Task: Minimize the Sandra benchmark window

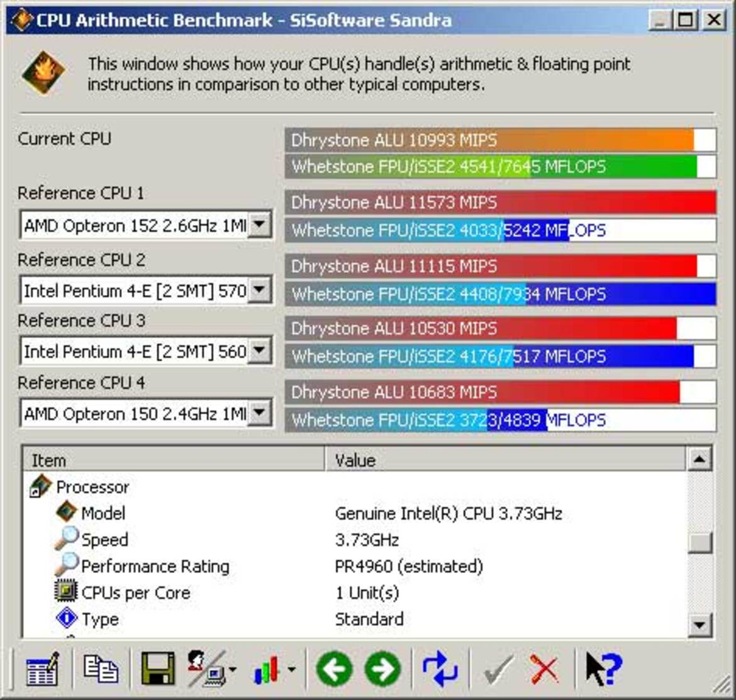Action: pos(659,20)
